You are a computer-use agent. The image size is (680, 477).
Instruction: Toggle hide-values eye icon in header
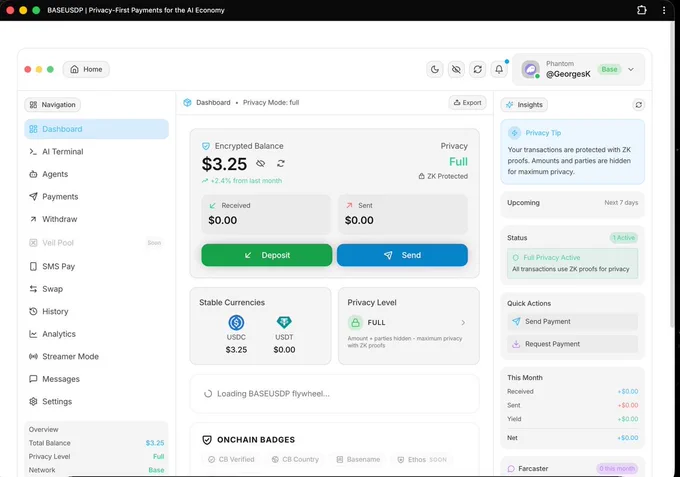pos(456,69)
